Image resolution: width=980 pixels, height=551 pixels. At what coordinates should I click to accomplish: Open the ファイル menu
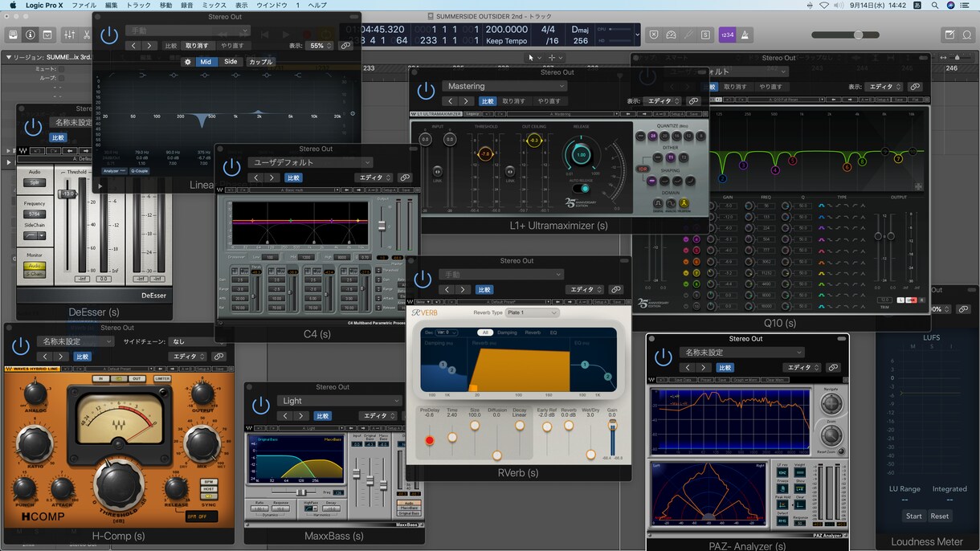[84, 5]
